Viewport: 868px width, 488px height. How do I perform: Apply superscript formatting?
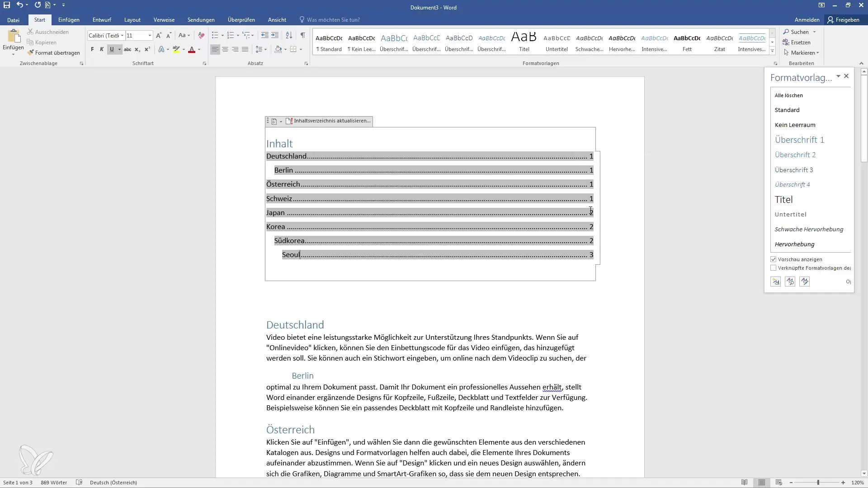coord(147,49)
